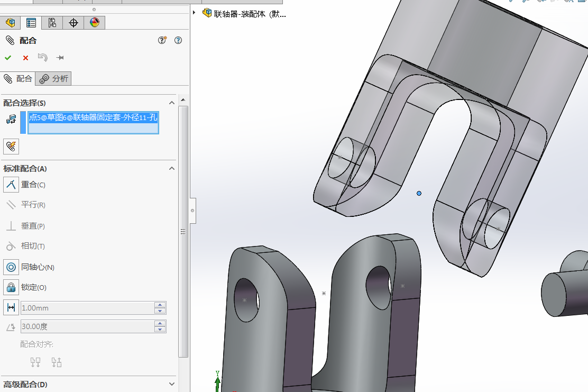Expand the 联轴器-装配体 flyout tree
Viewport: 588px width, 392px height.
click(194, 13)
